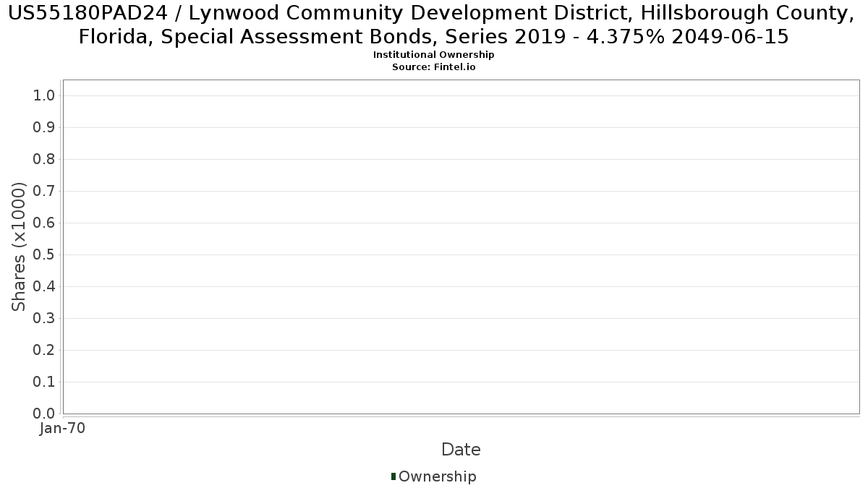The image size is (868, 488).
Task: Click the 0.9 y-axis tick label
Action: [x=44, y=128]
